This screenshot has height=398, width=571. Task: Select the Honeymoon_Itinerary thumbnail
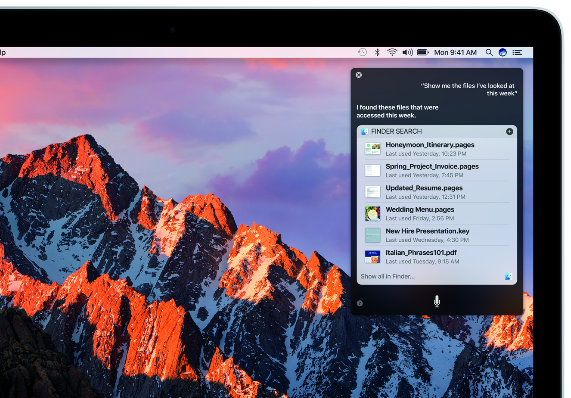click(x=373, y=149)
